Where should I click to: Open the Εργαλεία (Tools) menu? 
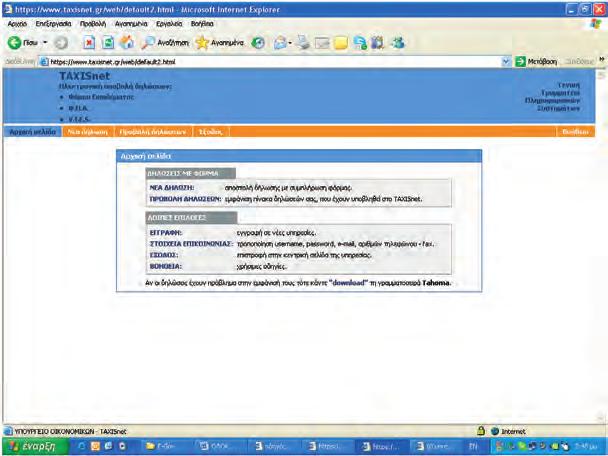pos(169,24)
